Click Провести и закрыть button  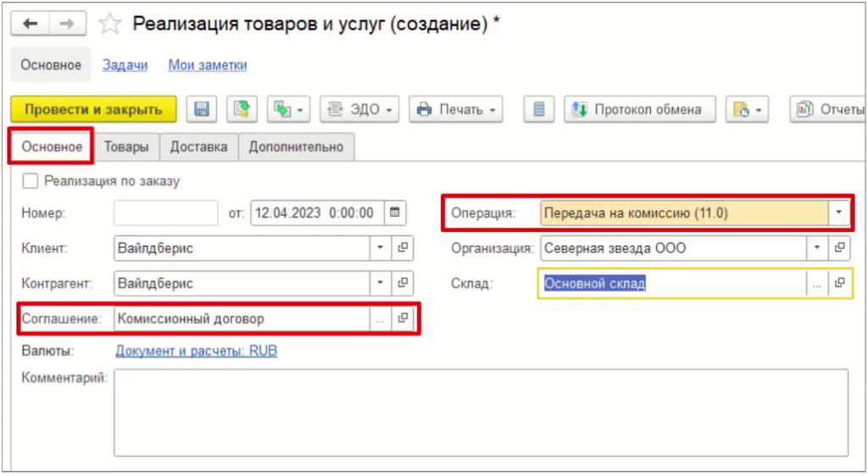tap(93, 109)
